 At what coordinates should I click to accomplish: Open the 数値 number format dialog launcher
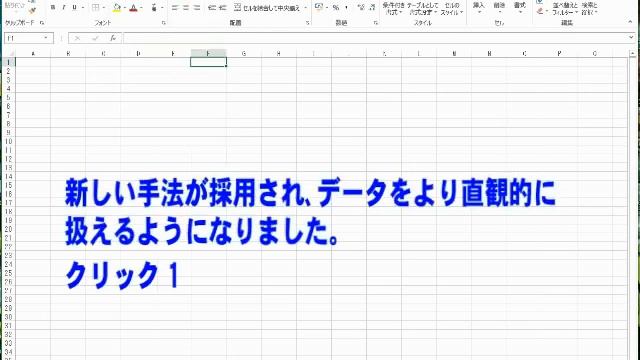click(x=375, y=23)
